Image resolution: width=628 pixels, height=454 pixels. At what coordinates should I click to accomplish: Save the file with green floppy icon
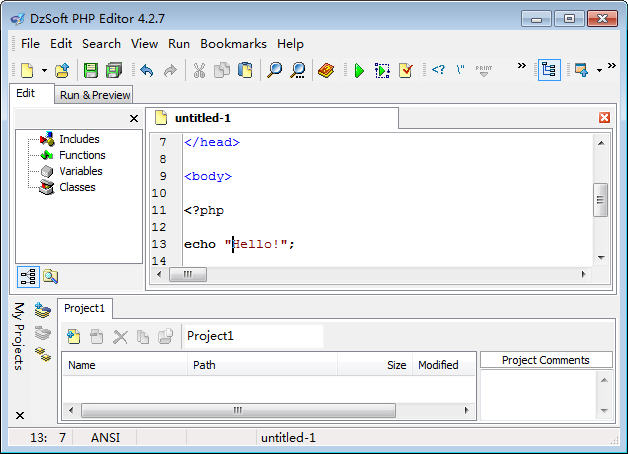pos(91,70)
